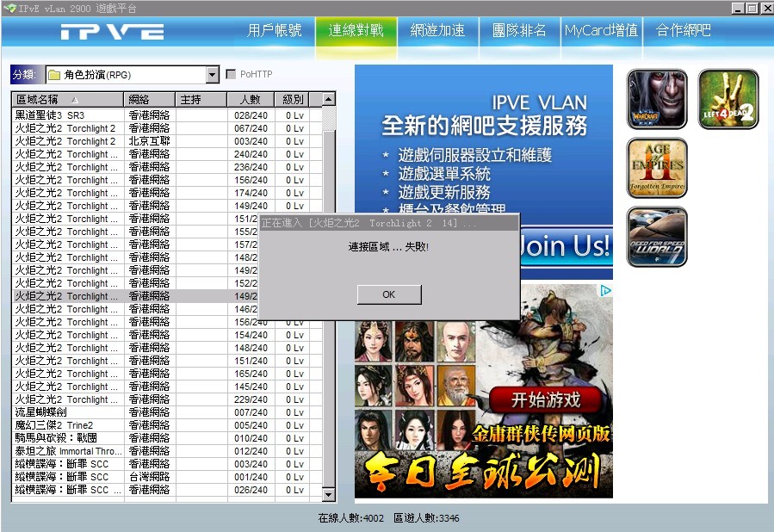Select the Torchlight row with 165/240 players
This screenshot has width=774, height=532.
tap(167, 374)
